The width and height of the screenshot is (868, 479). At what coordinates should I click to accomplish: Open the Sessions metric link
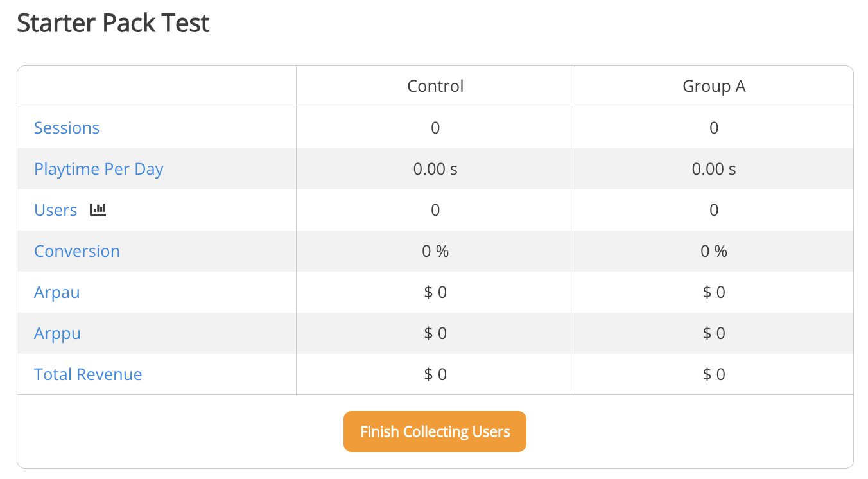pos(67,128)
